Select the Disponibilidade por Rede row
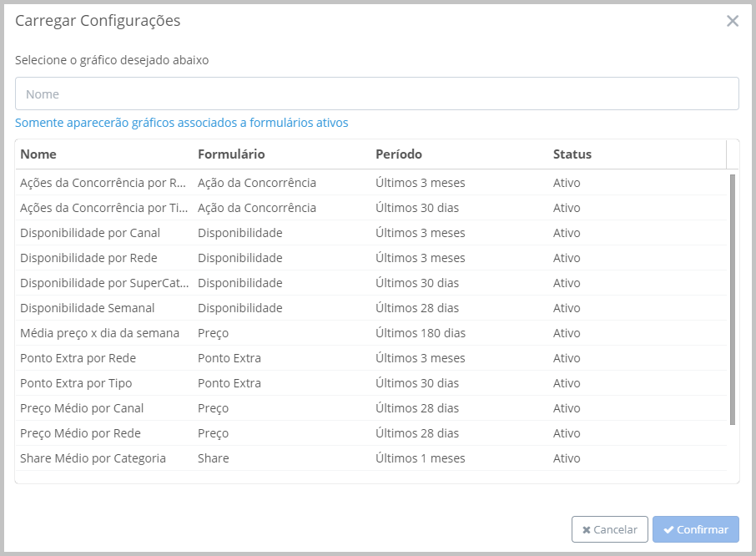This screenshot has height=556, width=756. (x=88, y=258)
